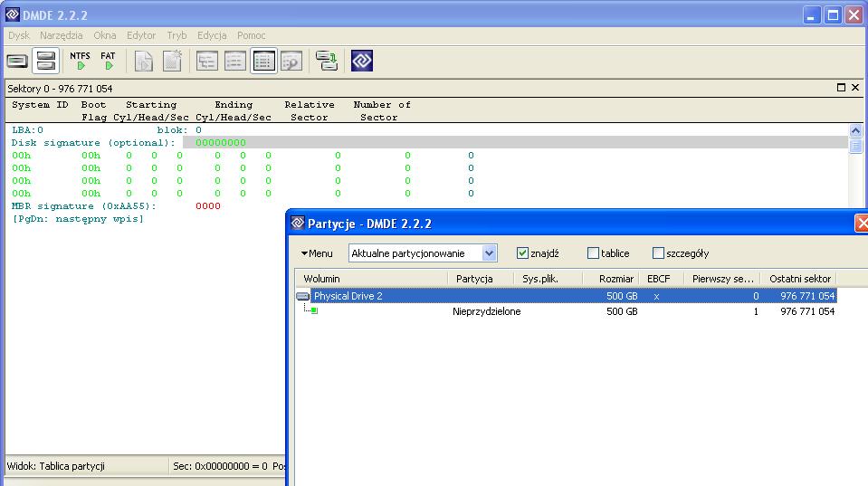The image size is (868, 486).
Task: Open the Pomoc menu
Action: 252,35
